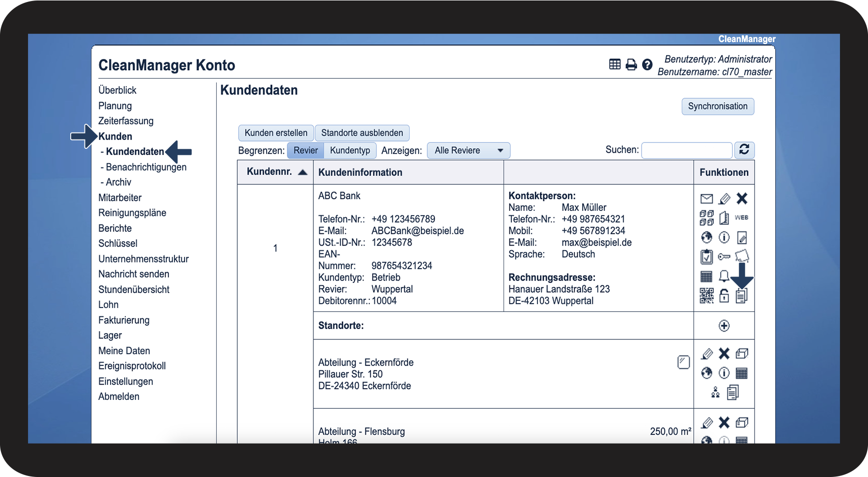Open Mitarbeiter in the sidebar menu
The width and height of the screenshot is (868, 477).
coord(120,197)
